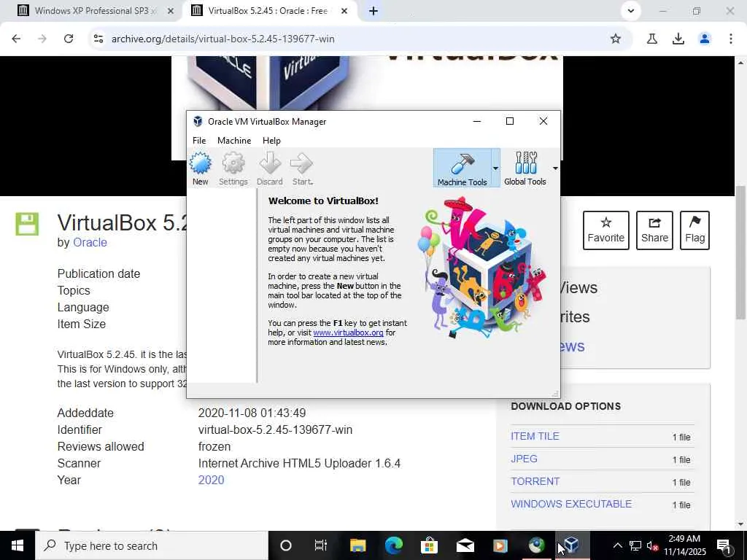747x560 pixels.
Task: Click the Flag button on archive page
Action: point(694,230)
